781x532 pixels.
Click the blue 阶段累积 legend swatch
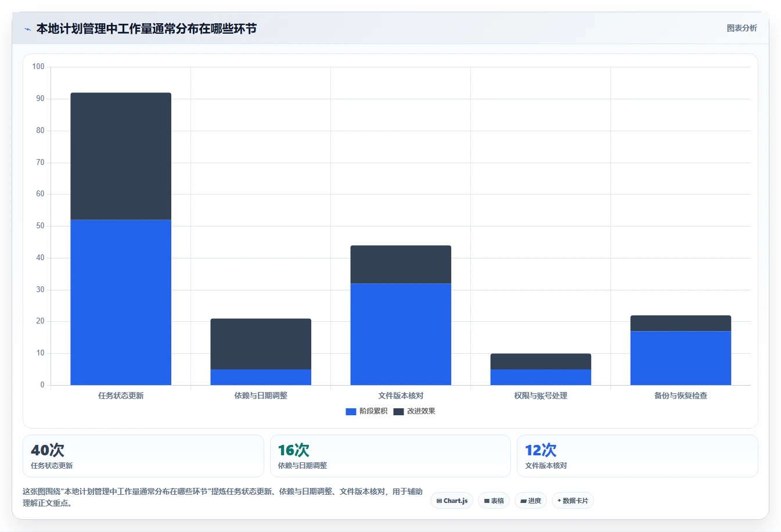click(x=351, y=411)
